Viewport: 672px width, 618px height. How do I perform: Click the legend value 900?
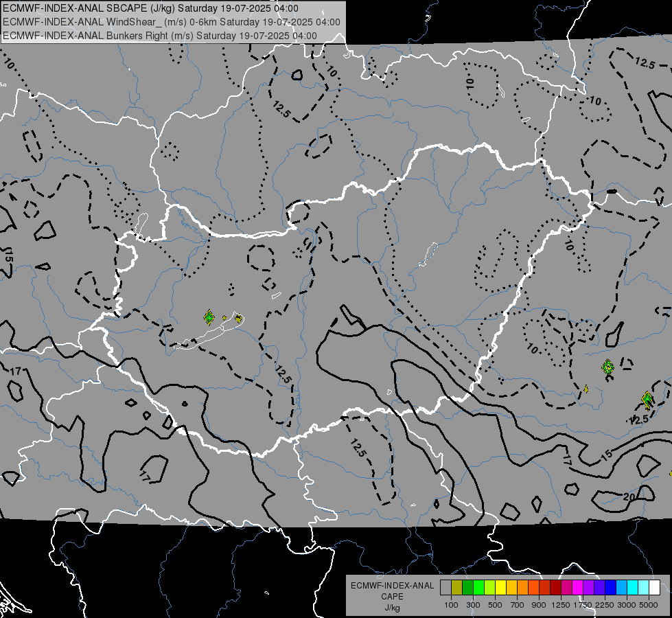pos(539,605)
